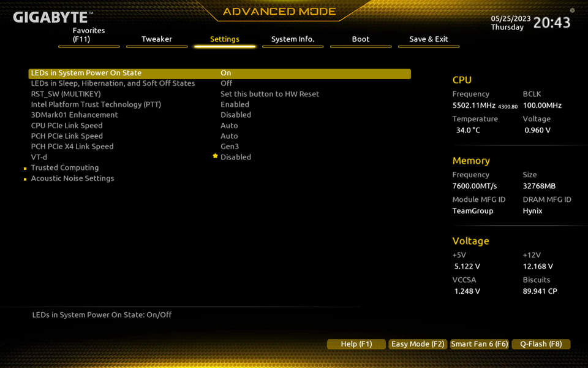
Task: Select Intel Platform Trust Technology (PTT)
Action: pyautogui.click(x=220, y=104)
